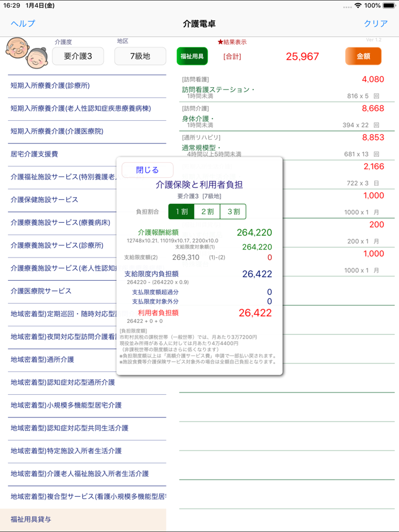
Task: Tap the orange 金額 button
Action: 363,56
